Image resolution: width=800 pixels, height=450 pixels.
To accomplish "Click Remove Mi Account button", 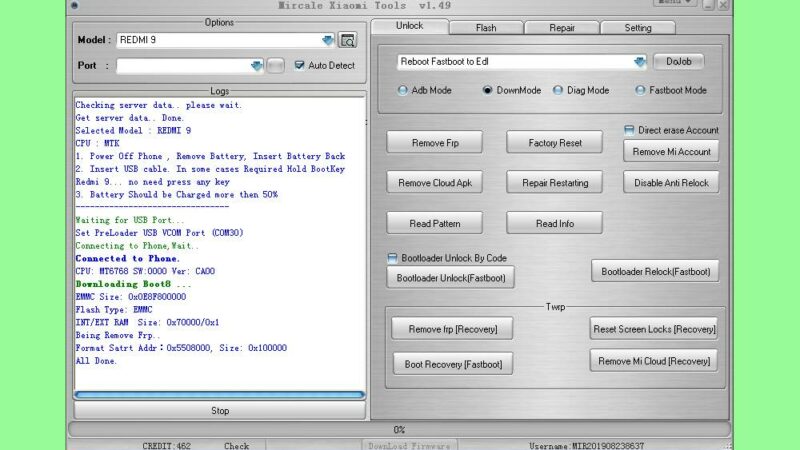I will point(671,152).
